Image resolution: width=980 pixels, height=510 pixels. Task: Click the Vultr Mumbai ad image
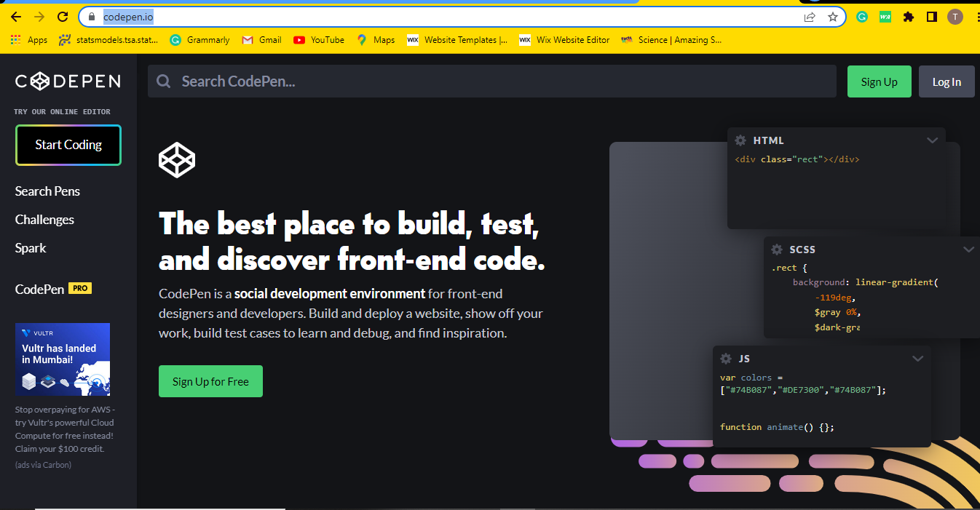(x=63, y=359)
